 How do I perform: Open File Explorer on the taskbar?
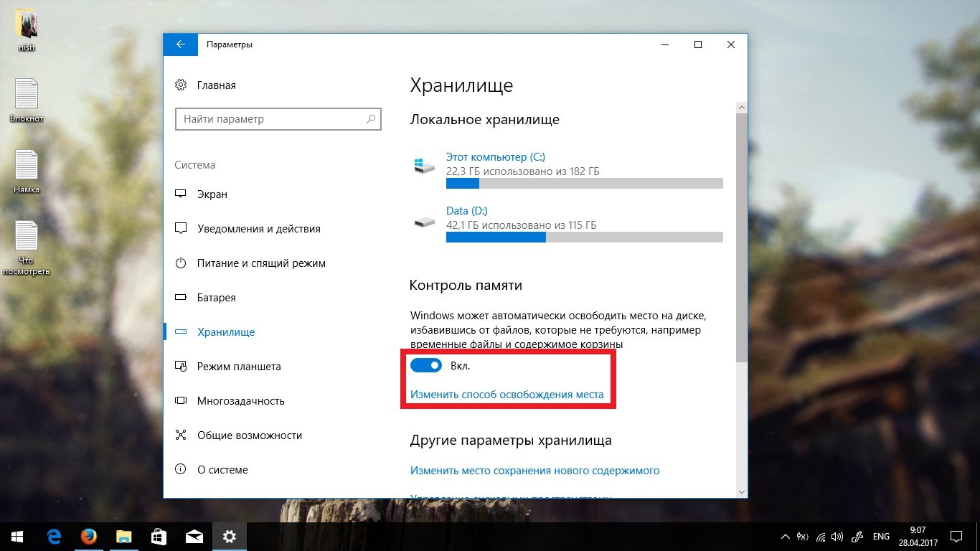[x=124, y=536]
